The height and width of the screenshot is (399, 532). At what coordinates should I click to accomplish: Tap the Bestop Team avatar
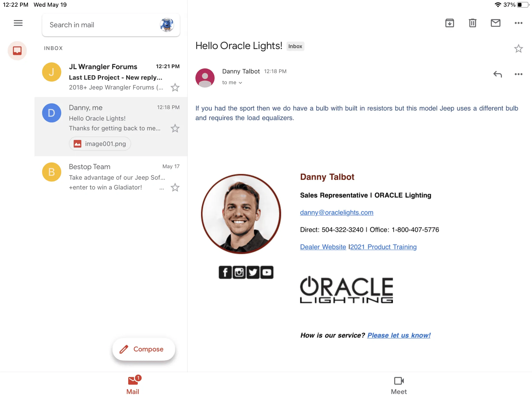click(52, 172)
